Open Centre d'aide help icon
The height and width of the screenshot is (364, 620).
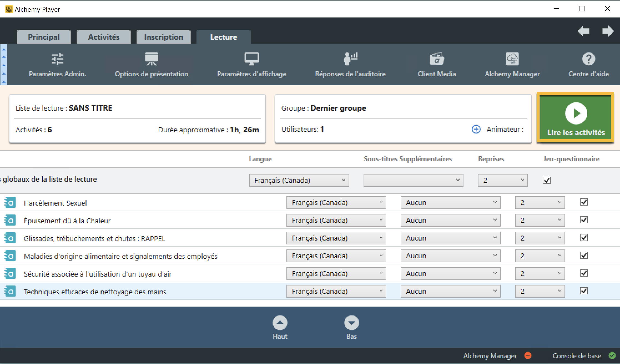[x=588, y=59]
